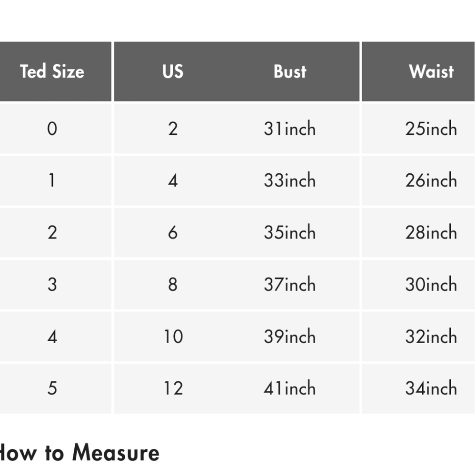The width and height of the screenshot is (476, 476).
Task: Click the 28inch waist cell
Action: pos(431,232)
